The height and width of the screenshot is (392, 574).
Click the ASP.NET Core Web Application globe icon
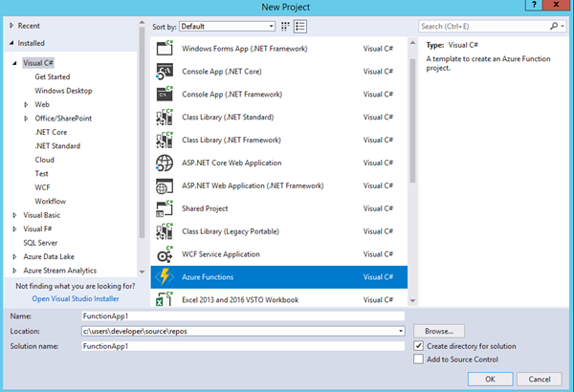165,163
